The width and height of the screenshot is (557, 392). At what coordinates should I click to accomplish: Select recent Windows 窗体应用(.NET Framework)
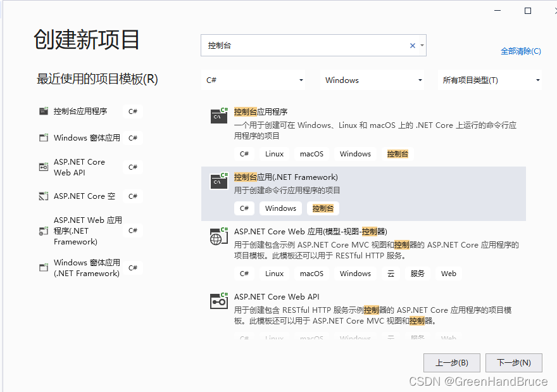click(87, 268)
